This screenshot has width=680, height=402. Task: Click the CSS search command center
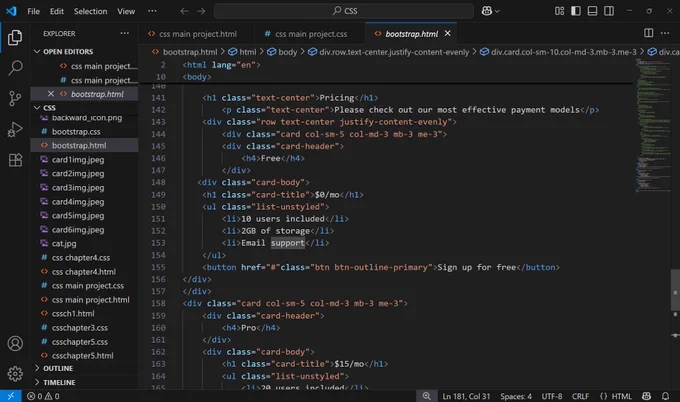click(344, 11)
